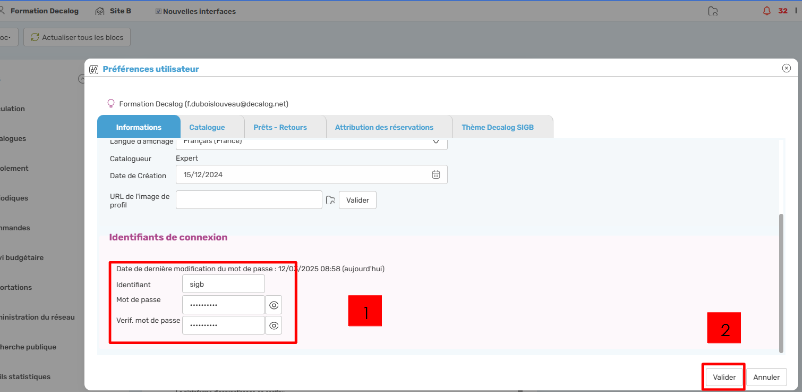
Task: Click the Expert catalogueur value
Action: pos(187,159)
